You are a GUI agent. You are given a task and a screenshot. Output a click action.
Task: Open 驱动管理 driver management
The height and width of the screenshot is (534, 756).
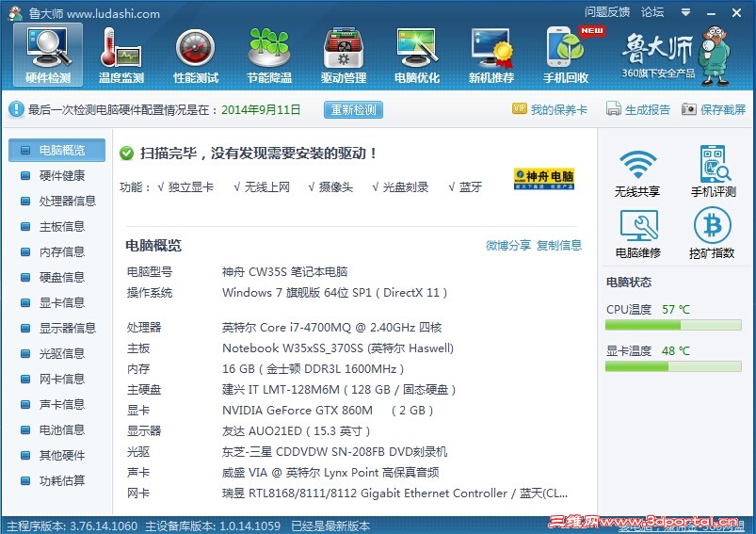click(x=344, y=55)
